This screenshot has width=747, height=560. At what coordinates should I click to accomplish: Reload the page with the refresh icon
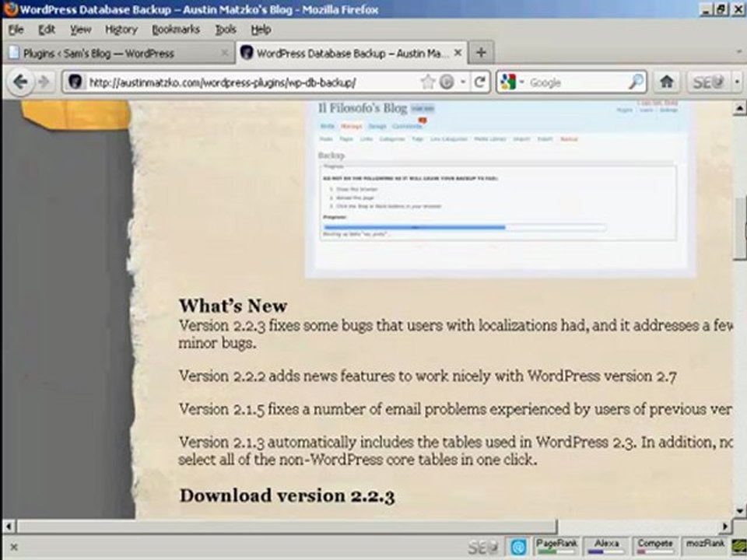point(480,82)
